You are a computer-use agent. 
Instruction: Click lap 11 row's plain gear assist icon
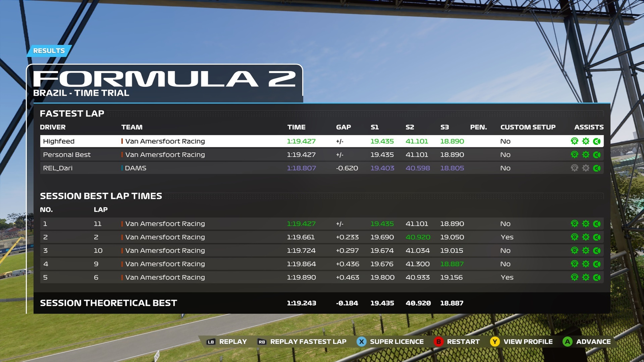pos(586,224)
